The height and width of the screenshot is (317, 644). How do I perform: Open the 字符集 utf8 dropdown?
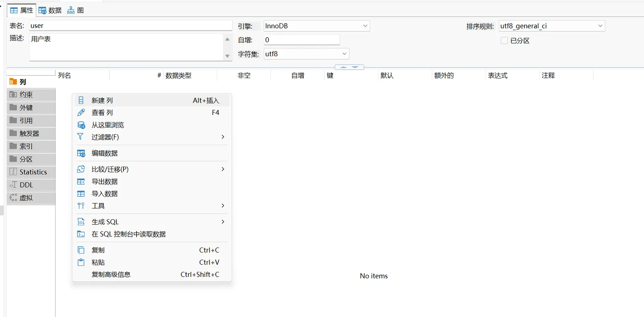306,54
